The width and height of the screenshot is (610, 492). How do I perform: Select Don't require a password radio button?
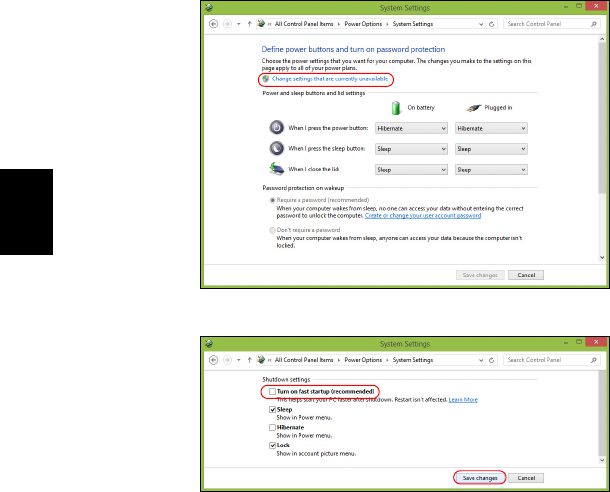tap(273, 230)
